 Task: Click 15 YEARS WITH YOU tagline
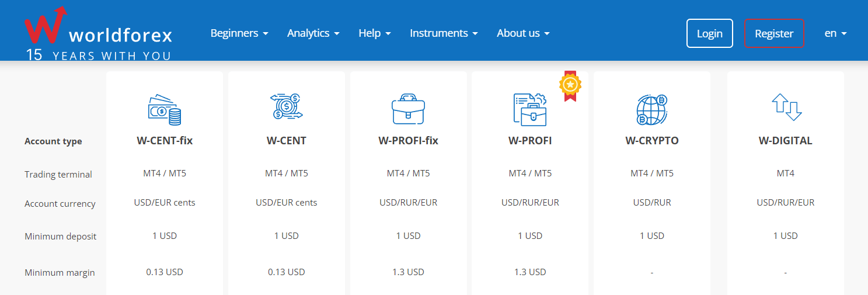click(98, 56)
